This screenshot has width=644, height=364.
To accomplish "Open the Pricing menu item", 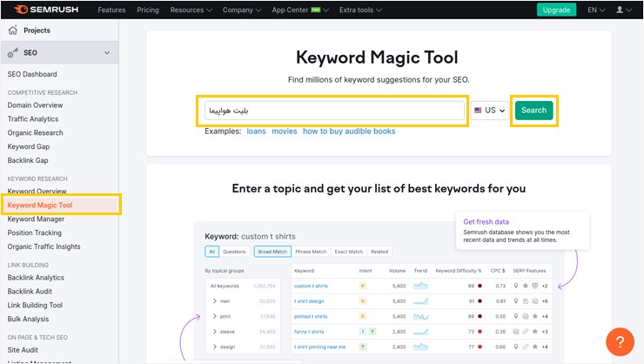I will tap(148, 10).
